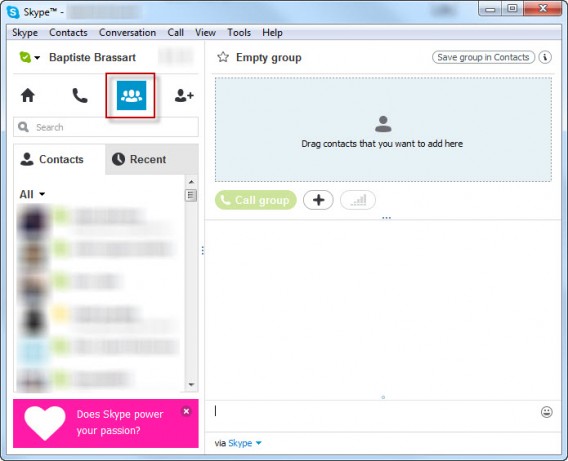Open the Tools menu
This screenshot has height=461, width=568.
point(239,33)
